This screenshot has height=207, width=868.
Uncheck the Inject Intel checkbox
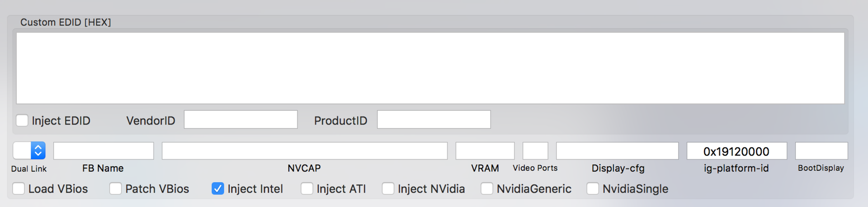pyautogui.click(x=217, y=188)
